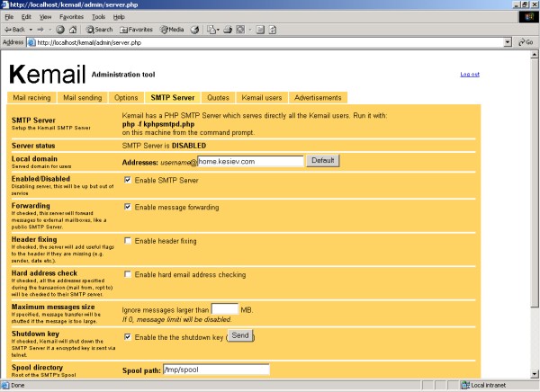The width and height of the screenshot is (540, 392).
Task: Open the Forward history dropdown arrow
Action: 49,30
